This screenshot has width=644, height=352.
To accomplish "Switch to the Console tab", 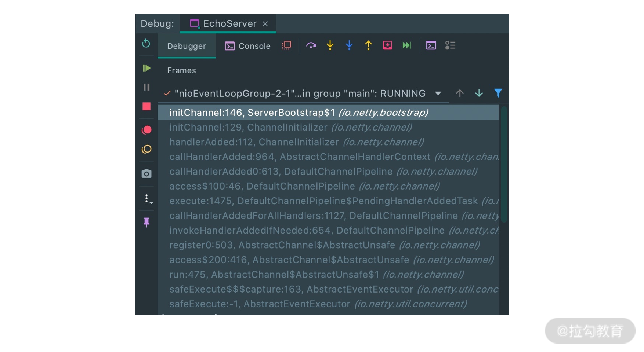I will (248, 46).
